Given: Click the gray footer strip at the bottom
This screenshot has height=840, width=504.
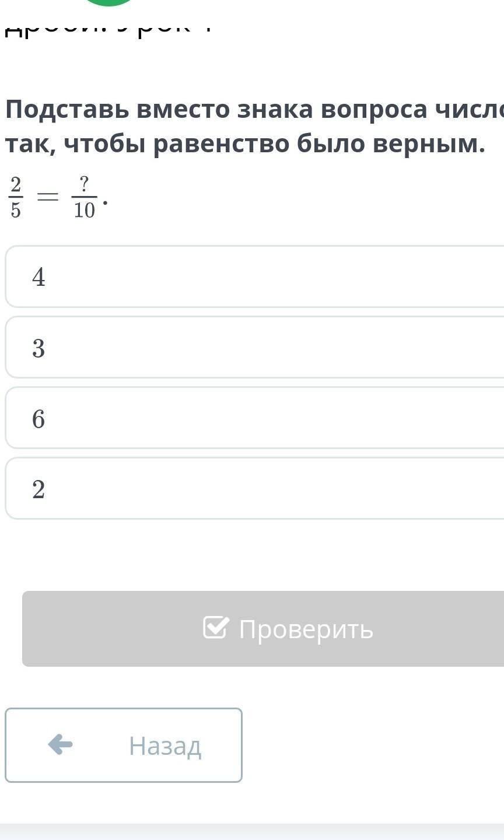Looking at the screenshot, I should (252, 832).
